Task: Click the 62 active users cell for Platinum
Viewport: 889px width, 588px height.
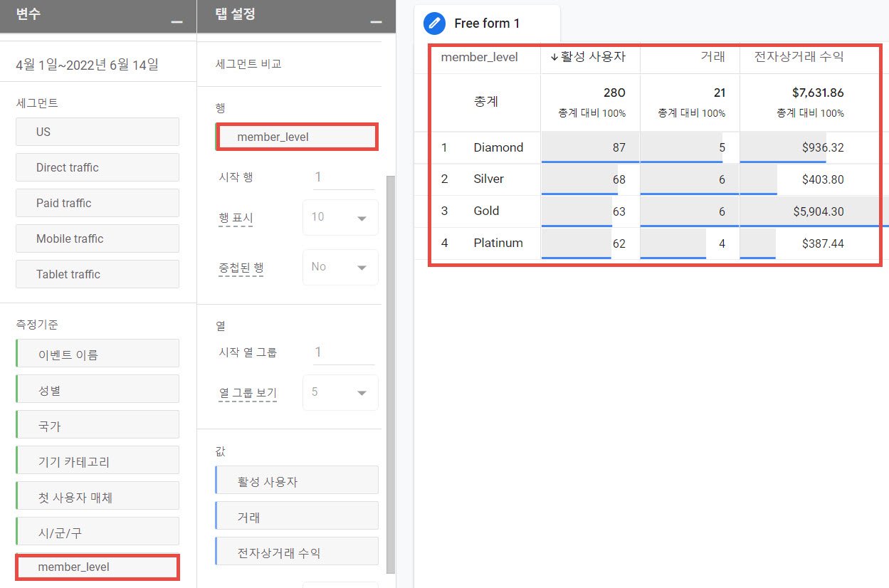Action: [590, 243]
